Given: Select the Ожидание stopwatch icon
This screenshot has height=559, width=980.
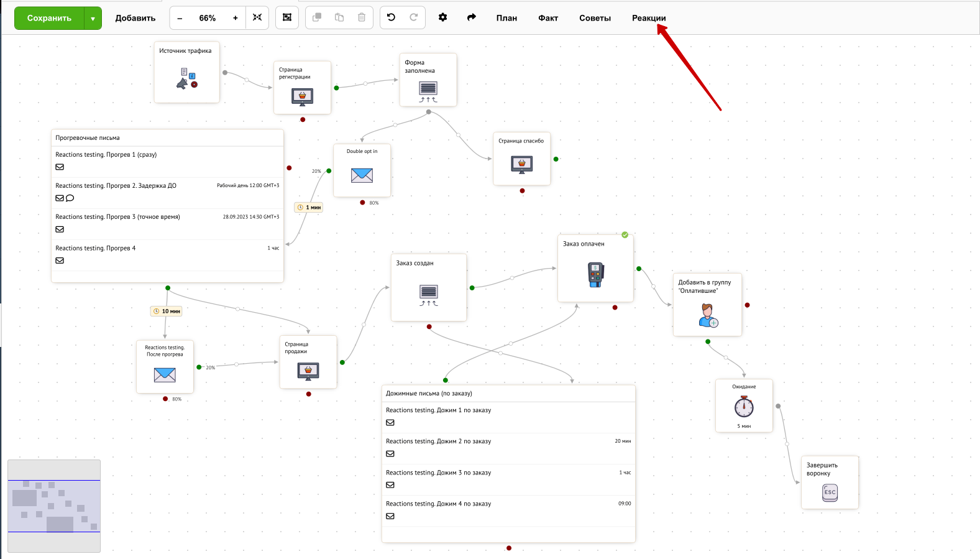Looking at the screenshot, I should (744, 407).
